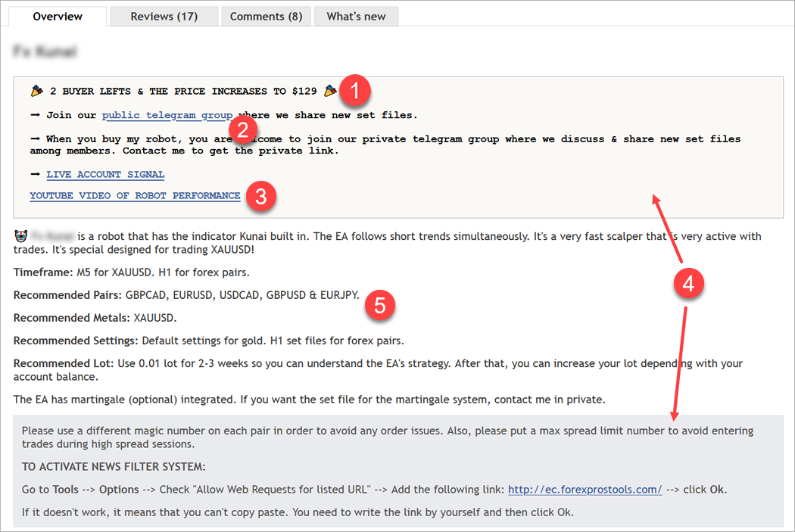Follow the ec.forexprostools.com URL link
Screen dimensions: 795x532
(585, 490)
